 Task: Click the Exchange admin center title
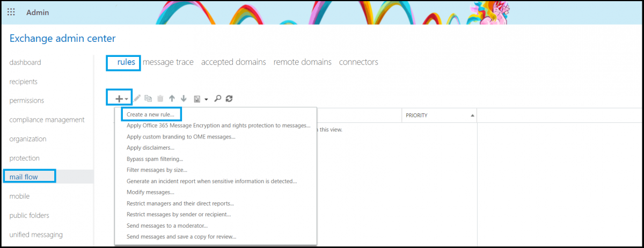click(62, 38)
